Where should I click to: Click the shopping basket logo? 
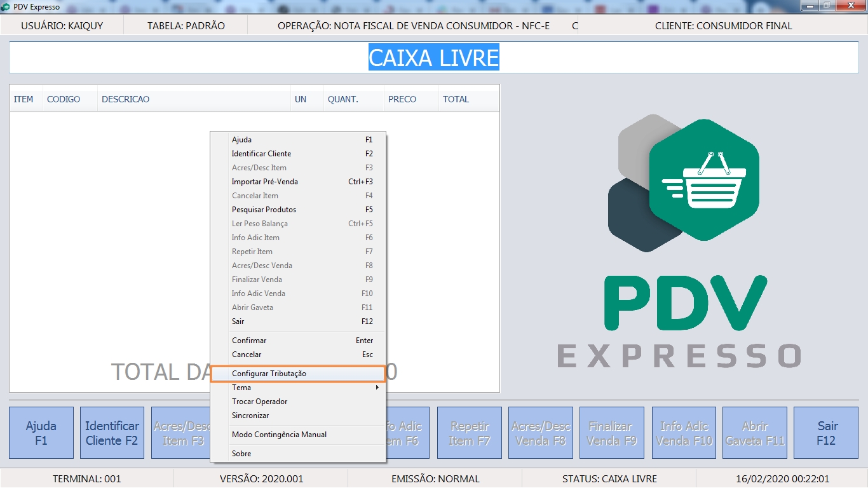(x=704, y=180)
